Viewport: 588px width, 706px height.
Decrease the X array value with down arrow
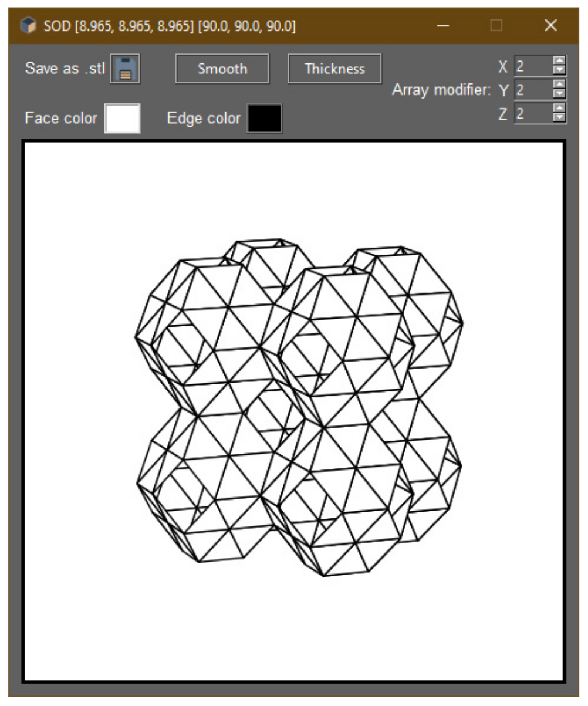[x=560, y=70]
